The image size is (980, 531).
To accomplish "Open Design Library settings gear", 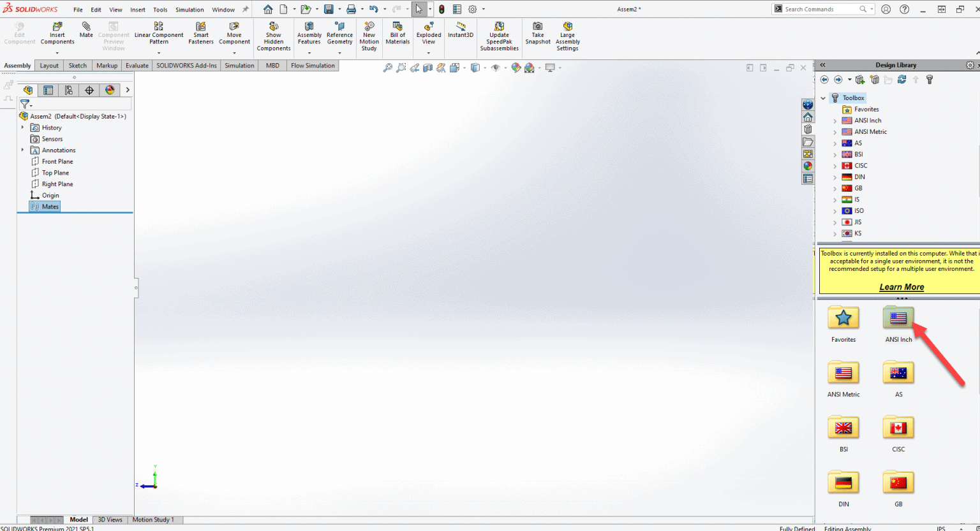I will coord(970,65).
